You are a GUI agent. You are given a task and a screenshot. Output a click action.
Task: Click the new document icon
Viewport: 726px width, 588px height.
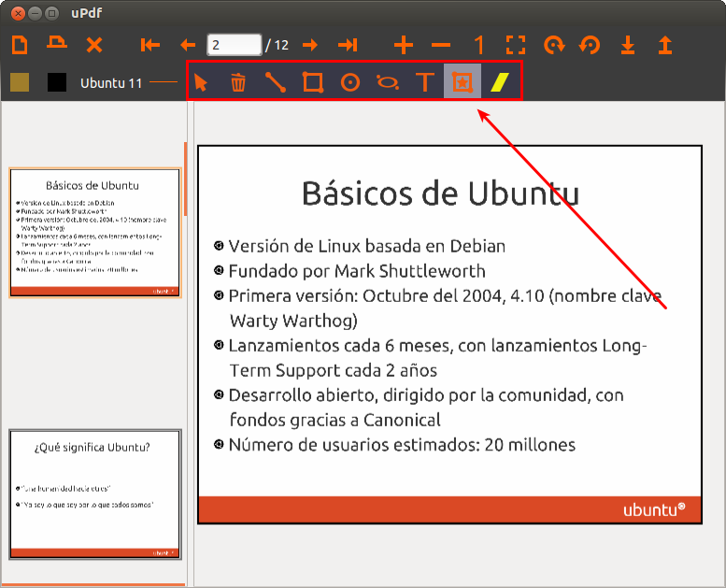[x=20, y=45]
